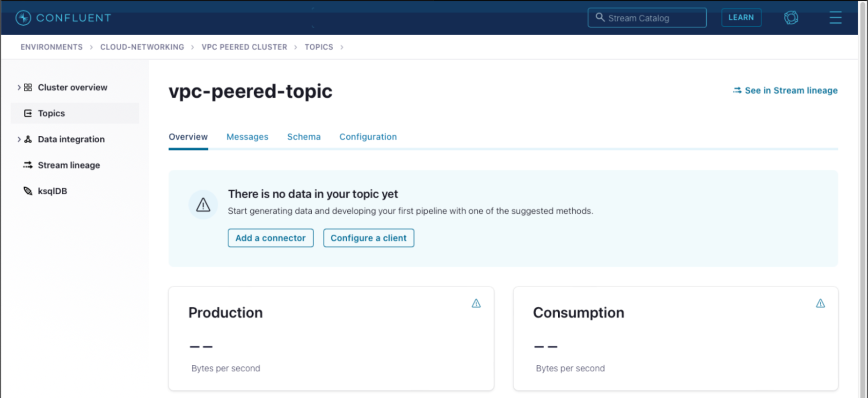Click the magnifier icon in Stream Catalog search

pyautogui.click(x=599, y=17)
